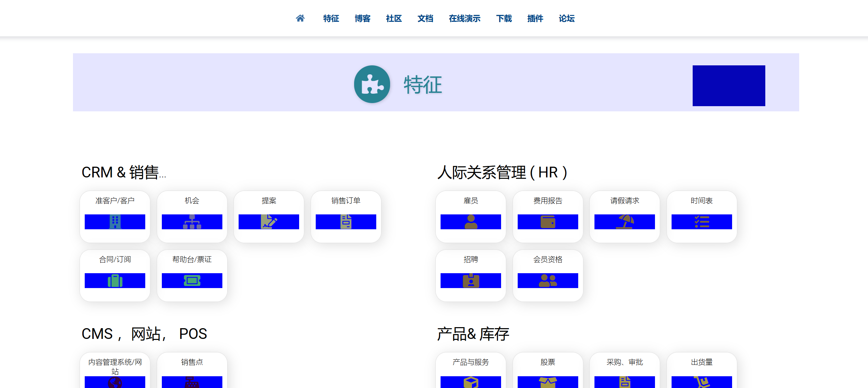868x388 pixels.
Task: Go to 在线演示 in navigation
Action: tap(464, 18)
